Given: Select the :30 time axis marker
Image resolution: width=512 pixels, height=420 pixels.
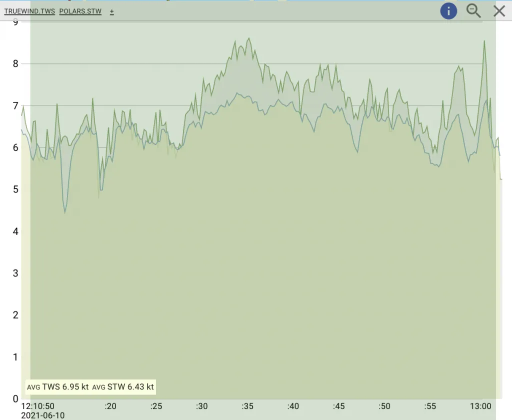Looking at the screenshot, I should (202, 406).
